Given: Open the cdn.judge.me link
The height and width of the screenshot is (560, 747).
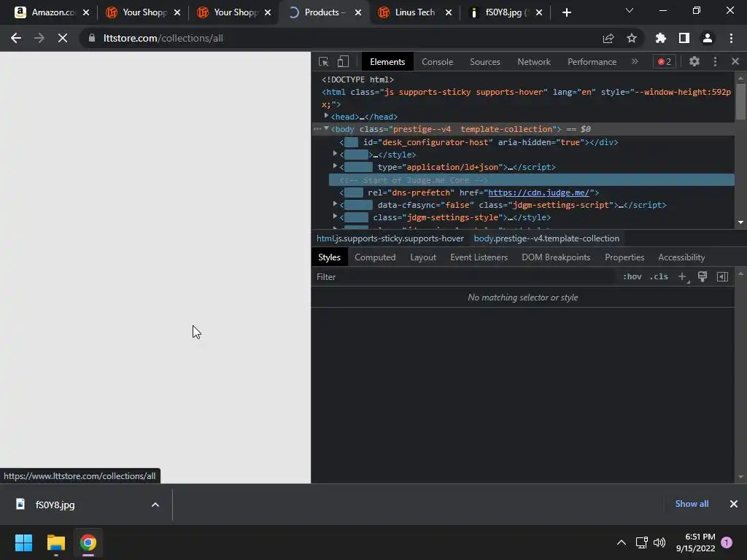Looking at the screenshot, I should click(538, 192).
